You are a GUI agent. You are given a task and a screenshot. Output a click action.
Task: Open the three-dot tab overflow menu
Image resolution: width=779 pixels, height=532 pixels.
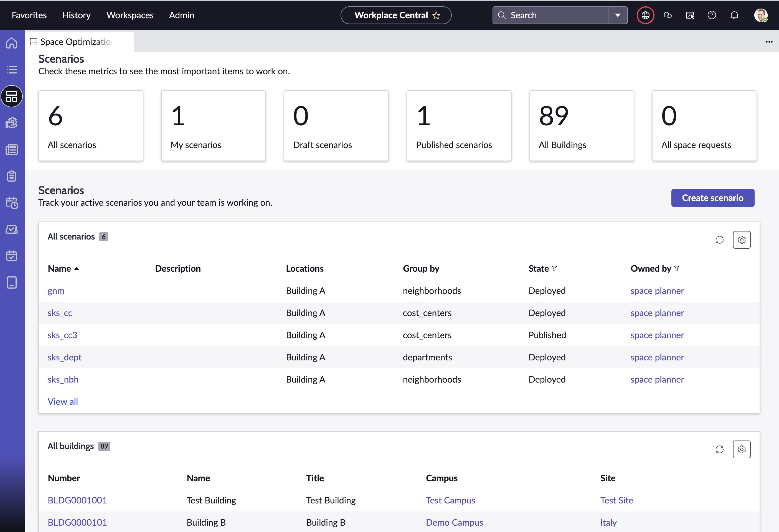tap(769, 42)
